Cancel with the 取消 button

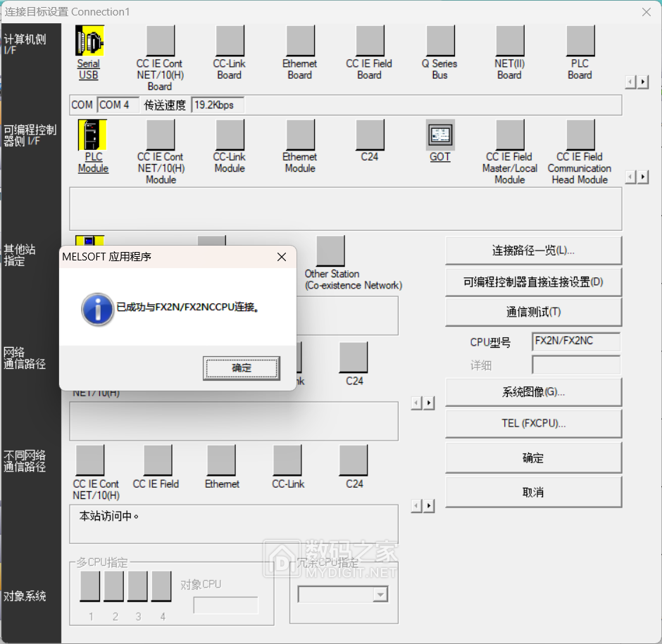pos(533,492)
